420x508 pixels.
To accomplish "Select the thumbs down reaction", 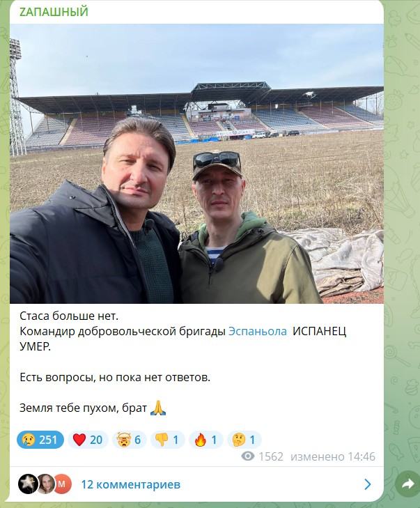I will tap(167, 440).
